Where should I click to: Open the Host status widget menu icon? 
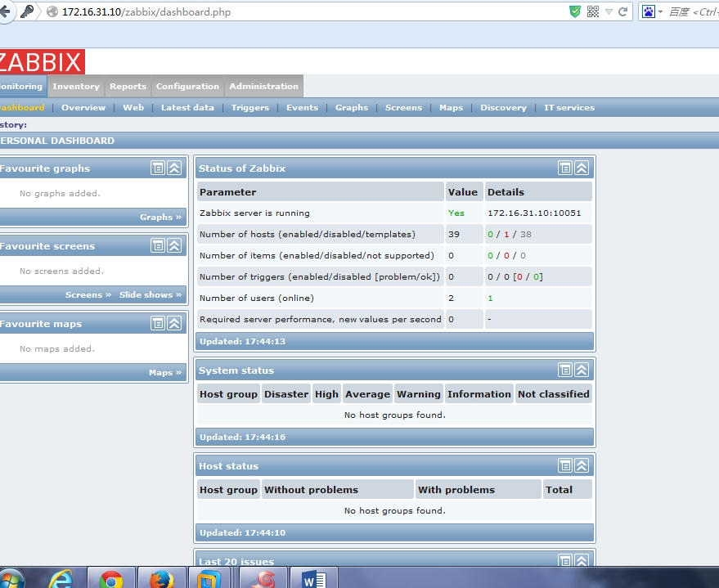(565, 465)
